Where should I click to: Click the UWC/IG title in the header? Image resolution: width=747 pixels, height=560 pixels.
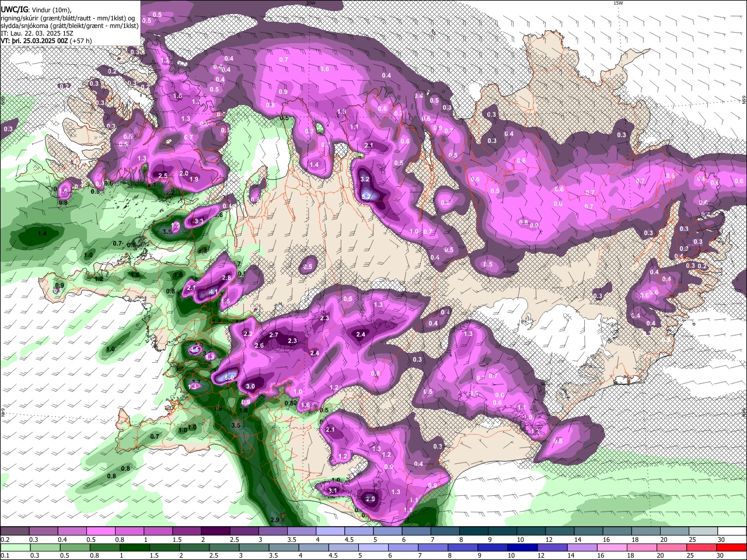click(x=13, y=10)
